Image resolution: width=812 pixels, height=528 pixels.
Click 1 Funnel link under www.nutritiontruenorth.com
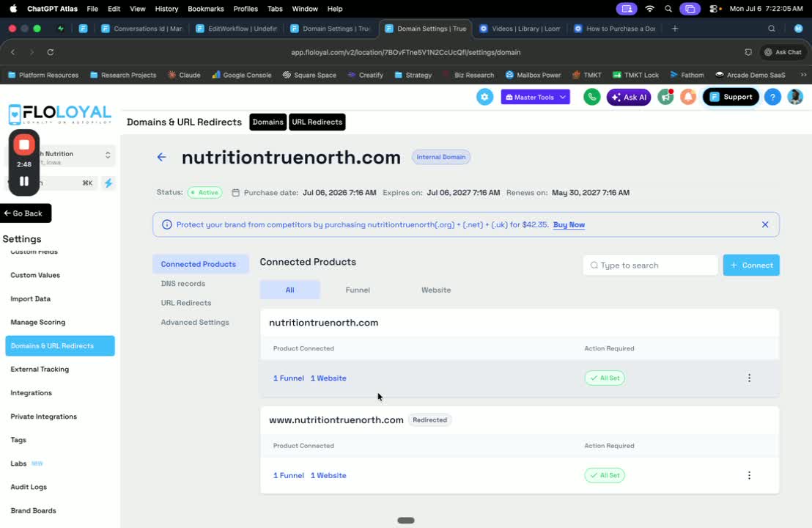click(x=289, y=475)
